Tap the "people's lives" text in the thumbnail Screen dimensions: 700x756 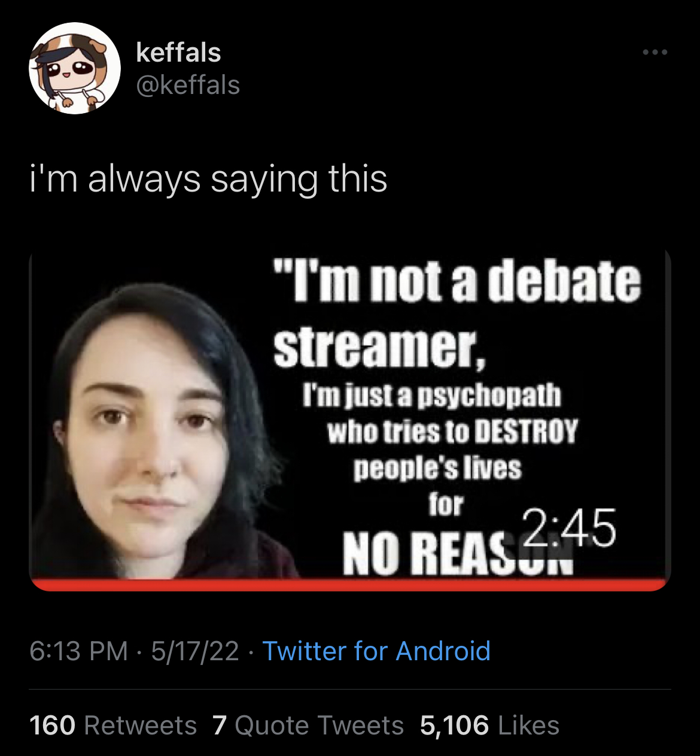(x=438, y=467)
